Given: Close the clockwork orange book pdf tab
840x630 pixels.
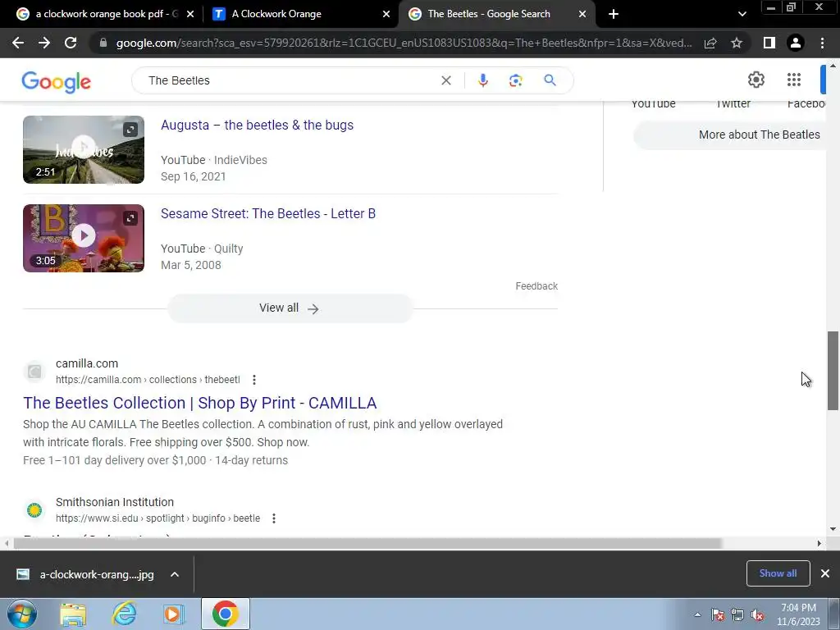Looking at the screenshot, I should [189, 14].
